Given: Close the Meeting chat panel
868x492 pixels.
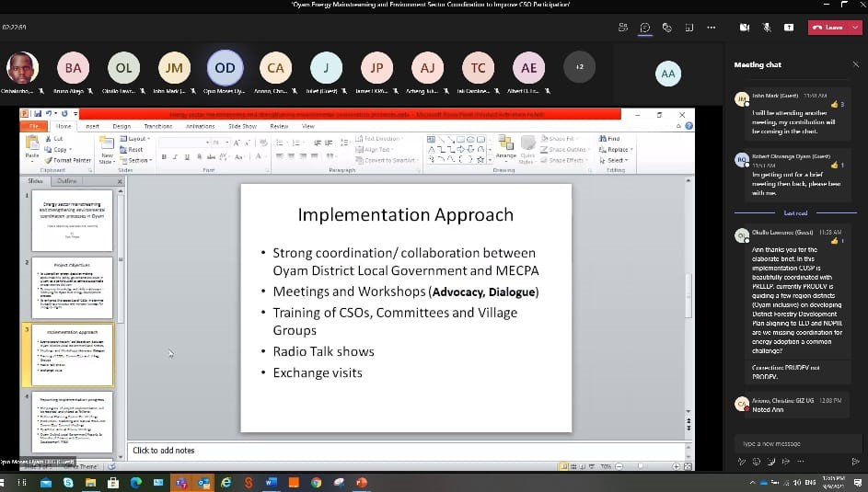Looking at the screenshot, I should pos(853,65).
